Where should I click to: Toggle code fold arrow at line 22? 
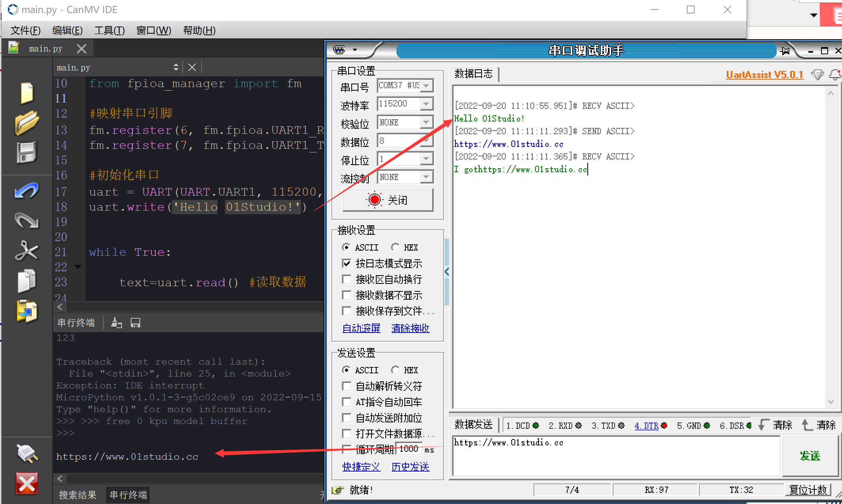(x=78, y=267)
